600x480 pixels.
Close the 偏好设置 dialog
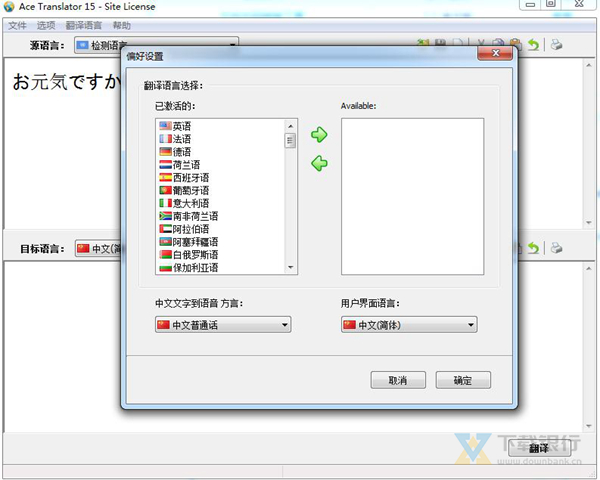tap(495, 53)
